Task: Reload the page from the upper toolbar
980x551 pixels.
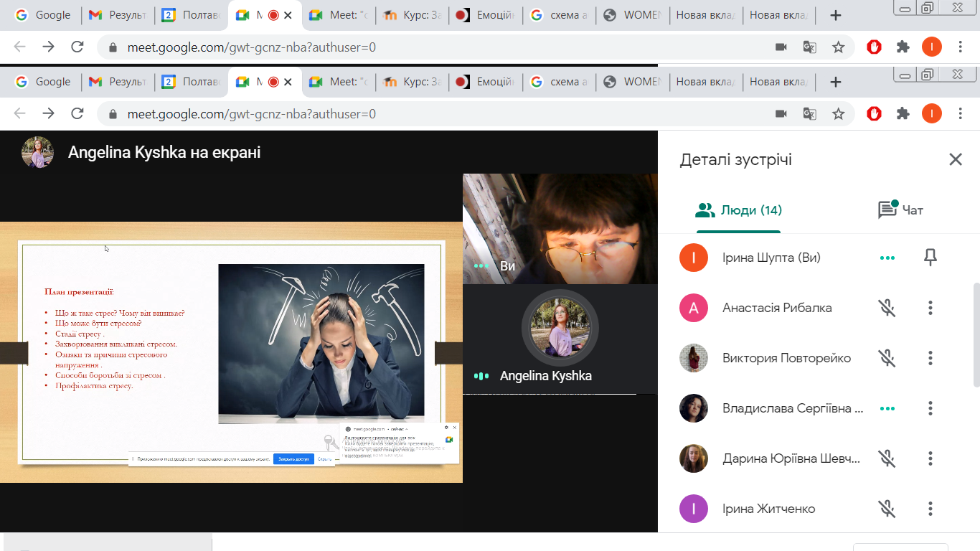Action: tap(77, 47)
